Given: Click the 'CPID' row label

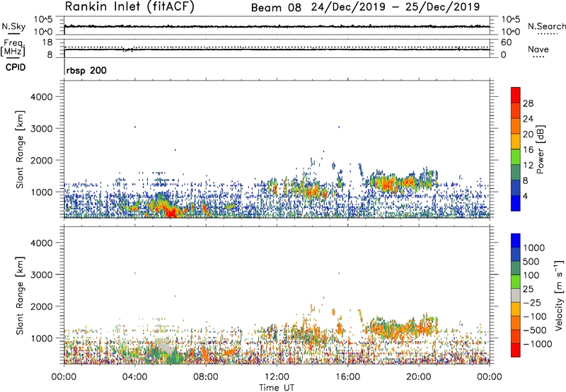Looking at the screenshot, I should [x=16, y=67].
